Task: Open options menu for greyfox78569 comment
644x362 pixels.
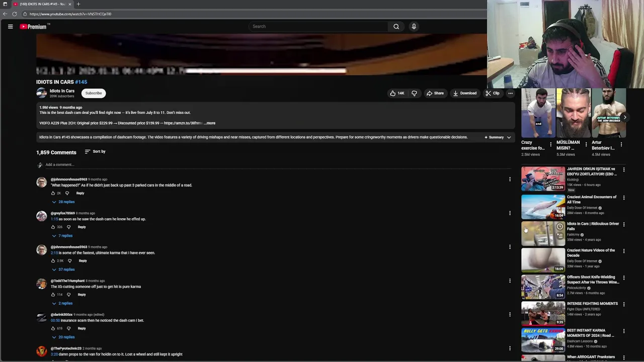Action: pyautogui.click(x=510, y=213)
